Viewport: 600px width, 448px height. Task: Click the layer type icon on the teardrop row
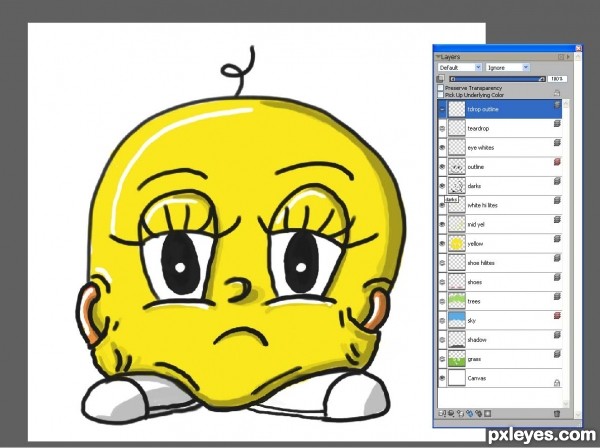[x=557, y=124]
